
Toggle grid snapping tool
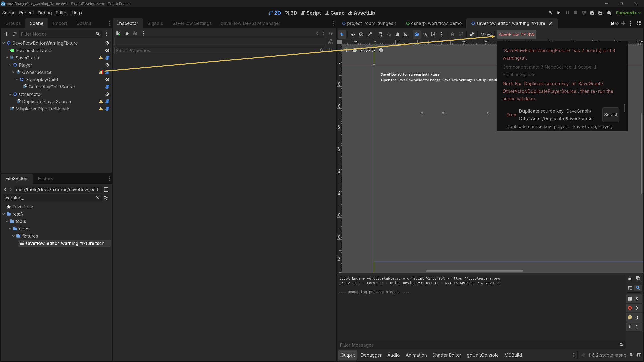click(x=433, y=35)
